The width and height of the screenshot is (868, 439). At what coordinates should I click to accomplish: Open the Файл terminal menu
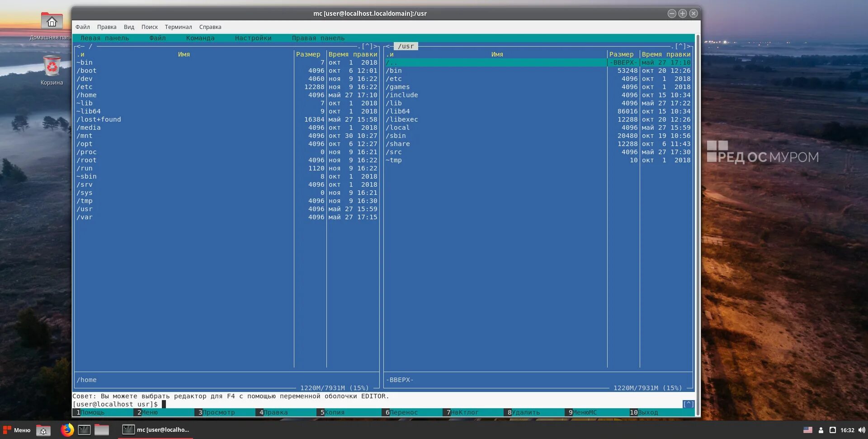tap(83, 27)
